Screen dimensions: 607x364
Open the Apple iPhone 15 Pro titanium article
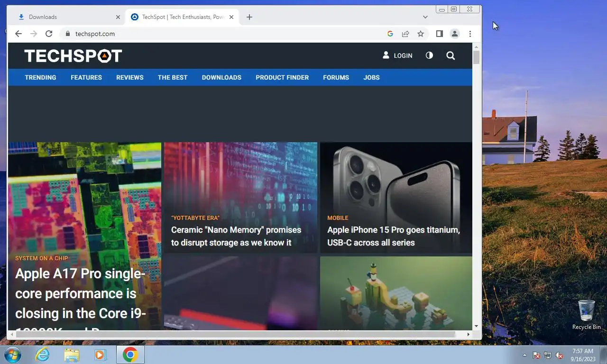coord(394,236)
